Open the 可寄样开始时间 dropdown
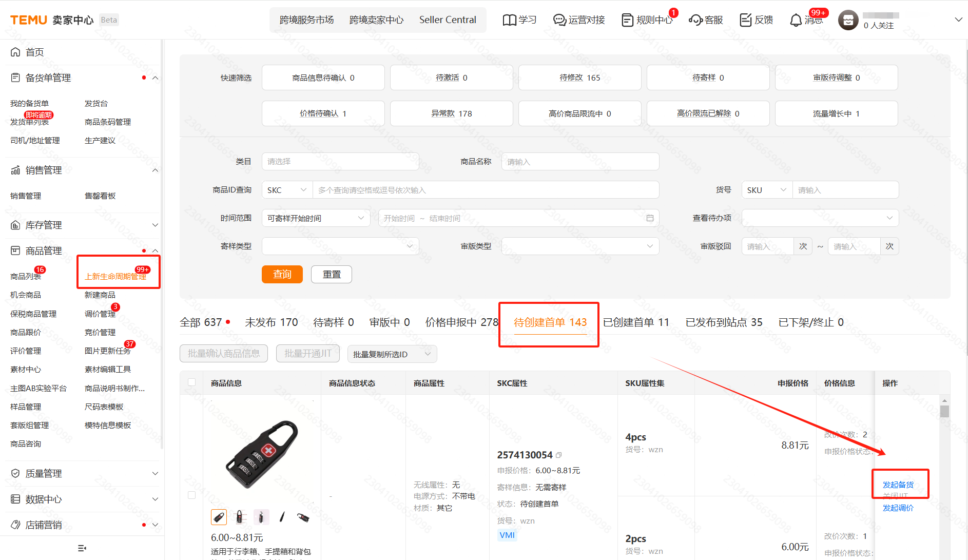This screenshot has height=560, width=968. [315, 218]
